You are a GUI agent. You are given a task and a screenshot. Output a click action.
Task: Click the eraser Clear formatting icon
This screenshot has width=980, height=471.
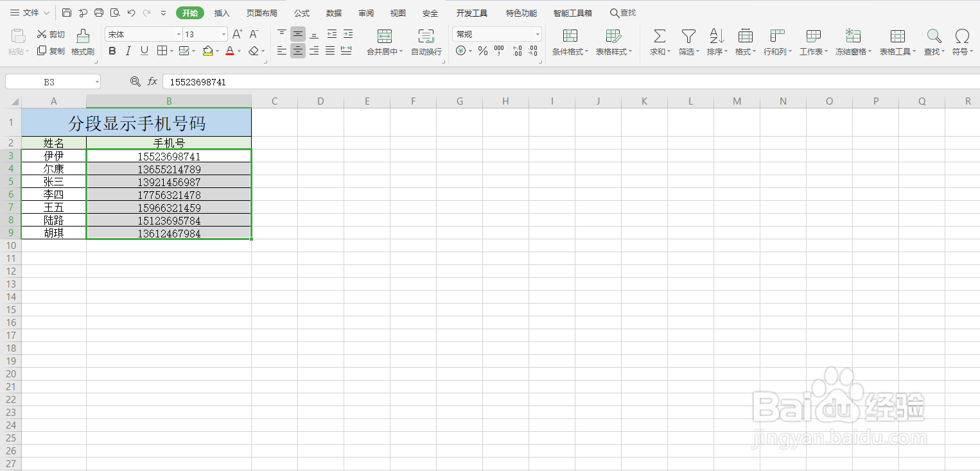click(x=254, y=51)
